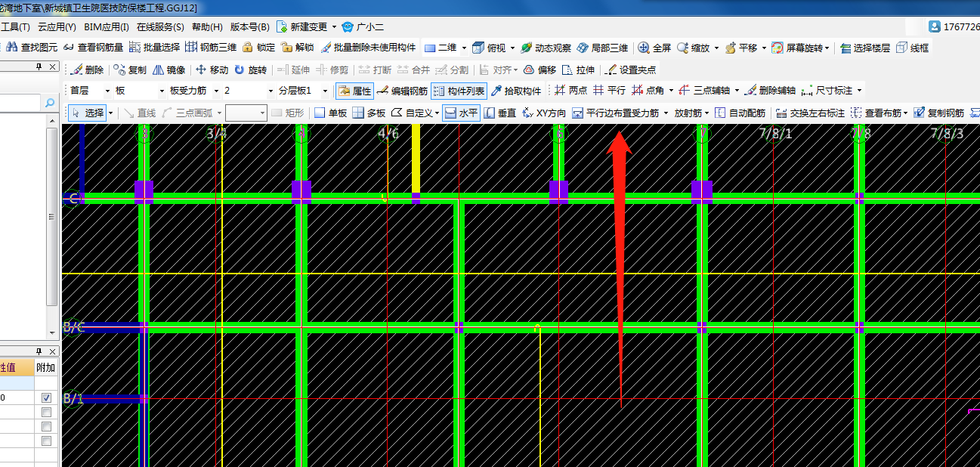Screen dimensions: 980x467
Task: Open the 钢筋三维 rebar 3D view
Action: [211, 47]
